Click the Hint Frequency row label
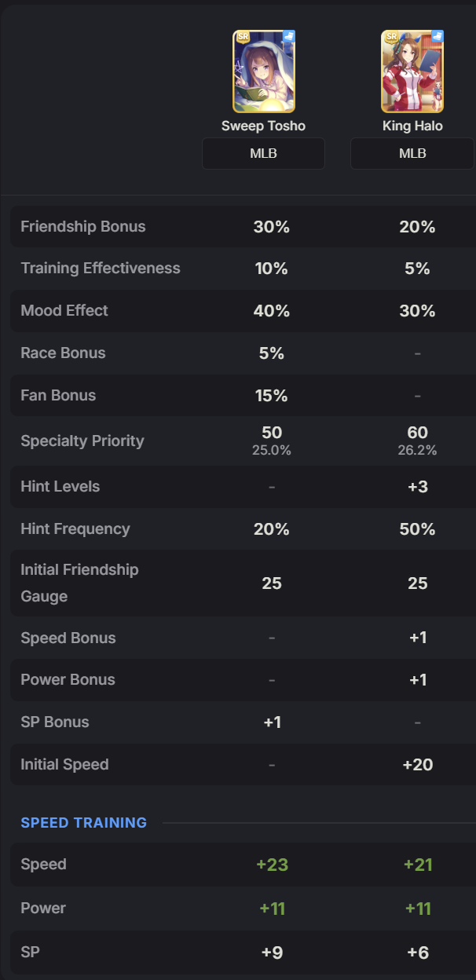 point(75,529)
